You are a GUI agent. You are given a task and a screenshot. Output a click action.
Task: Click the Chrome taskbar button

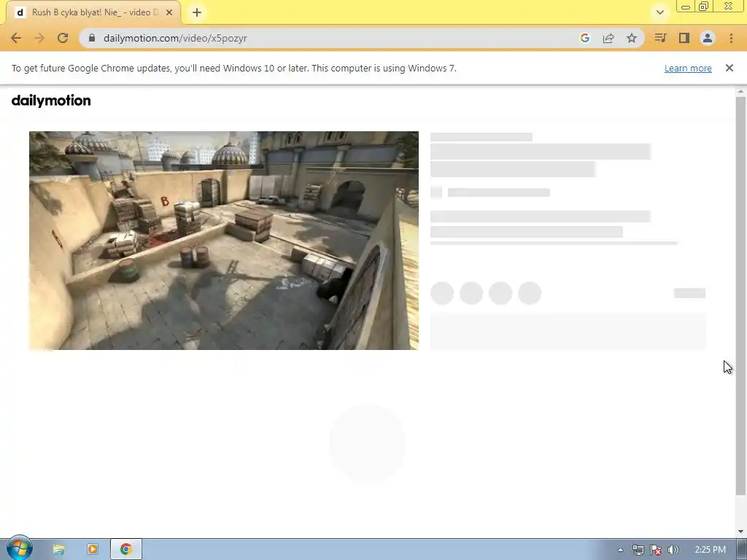tap(125, 550)
